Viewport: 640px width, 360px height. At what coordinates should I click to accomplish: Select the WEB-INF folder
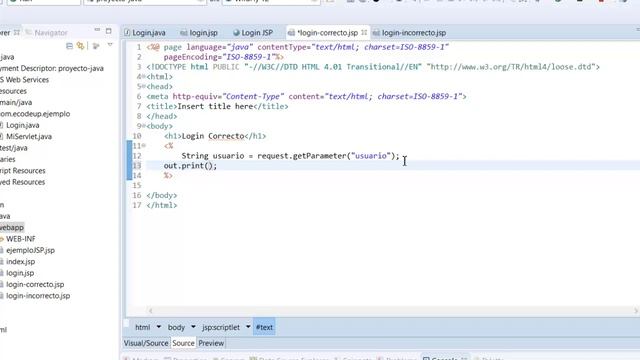tap(20, 239)
